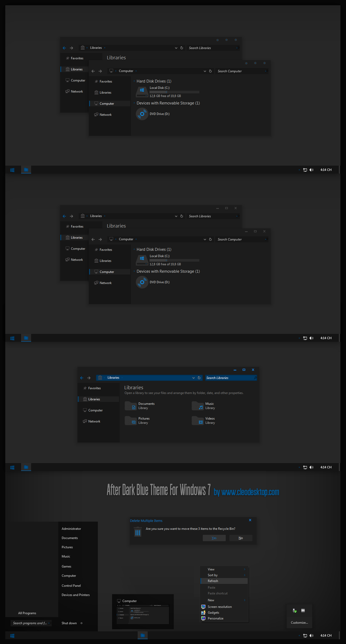This screenshot has width=346, height=644.
Task: Click Shut down in the Start menu
Action: pyautogui.click(x=69, y=623)
